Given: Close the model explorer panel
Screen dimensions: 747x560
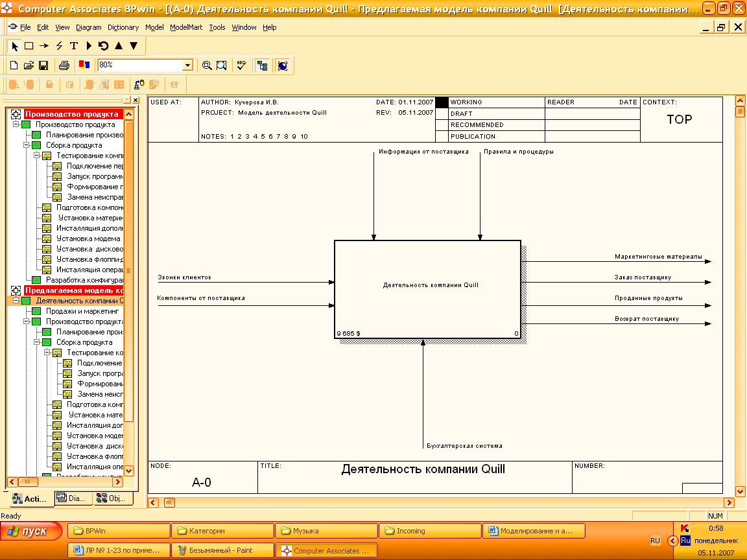Looking at the screenshot, I should pyautogui.click(x=136, y=100).
